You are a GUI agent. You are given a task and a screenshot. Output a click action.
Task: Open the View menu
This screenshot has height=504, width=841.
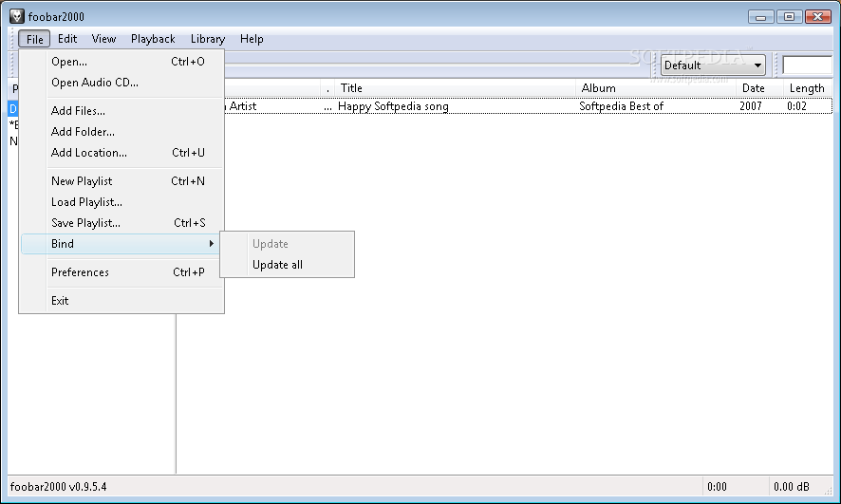pyautogui.click(x=103, y=39)
